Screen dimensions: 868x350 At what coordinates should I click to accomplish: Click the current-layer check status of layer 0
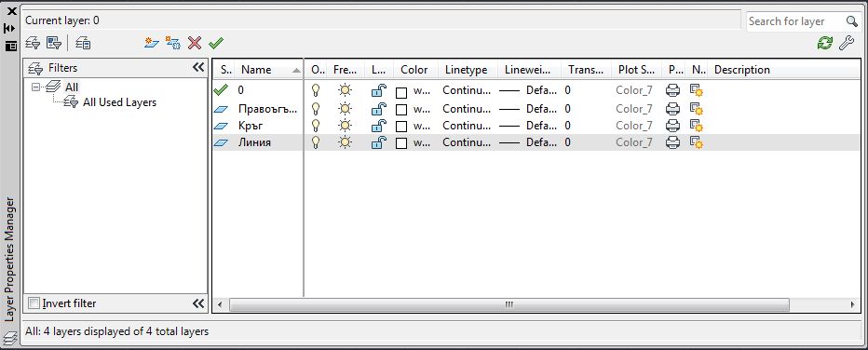(221, 89)
